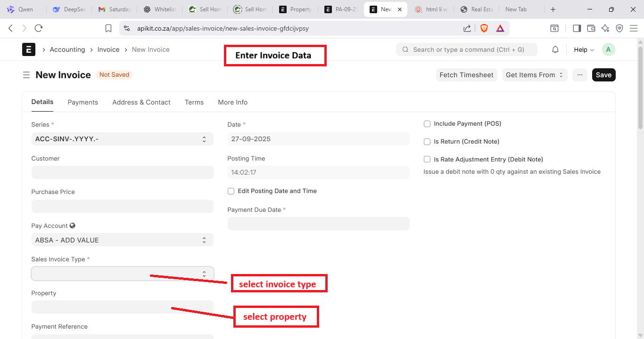Open the user avatar 'A' menu

click(608, 49)
